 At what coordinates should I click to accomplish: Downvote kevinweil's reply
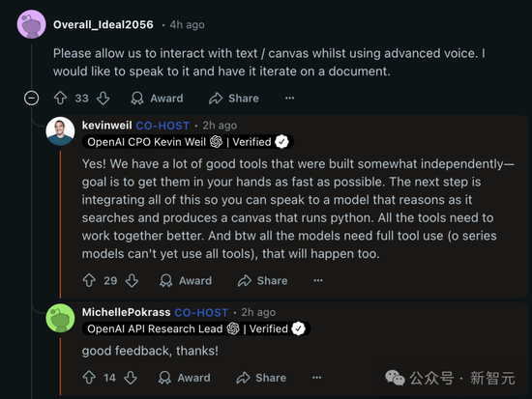[x=132, y=281]
